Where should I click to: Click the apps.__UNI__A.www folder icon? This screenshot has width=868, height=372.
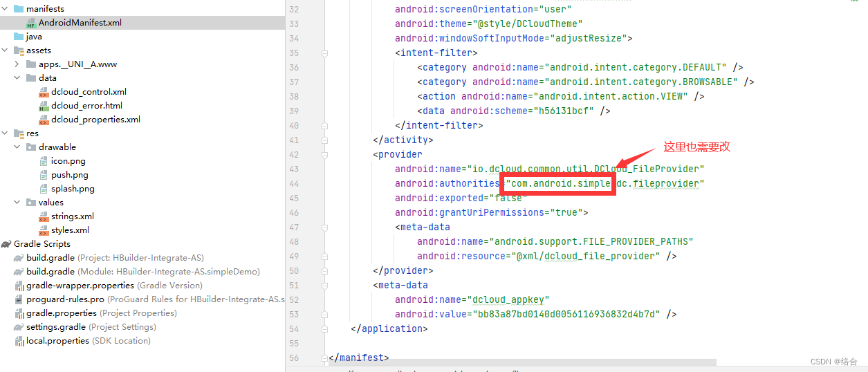pos(31,64)
